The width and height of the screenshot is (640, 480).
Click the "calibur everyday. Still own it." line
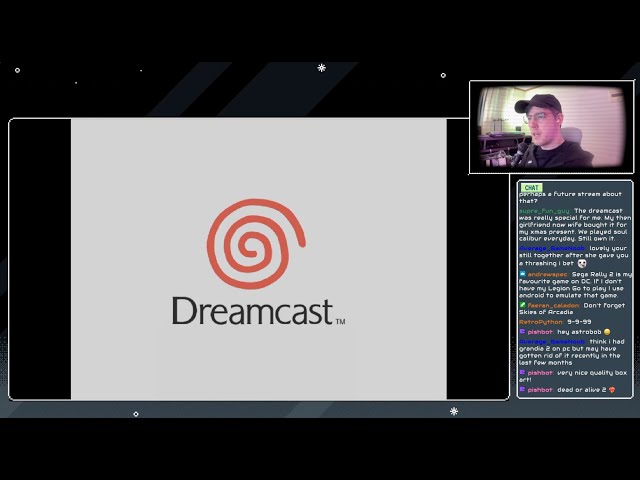567,239
